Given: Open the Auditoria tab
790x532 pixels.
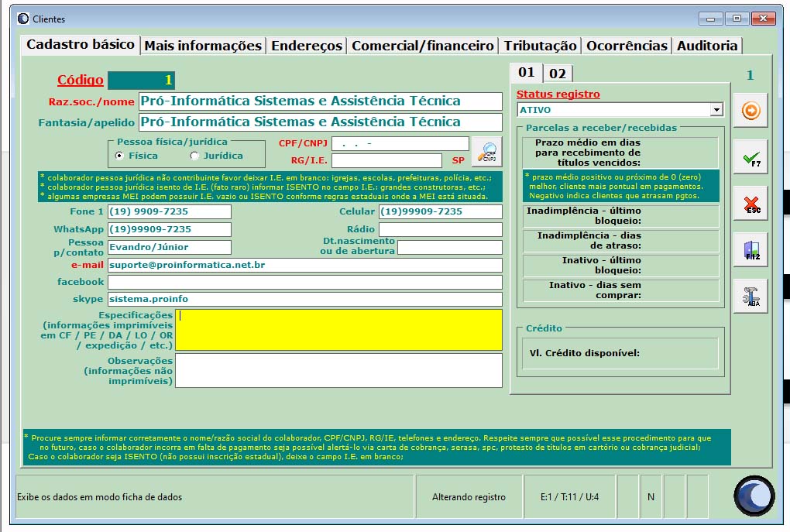Looking at the screenshot, I should click(x=707, y=46).
